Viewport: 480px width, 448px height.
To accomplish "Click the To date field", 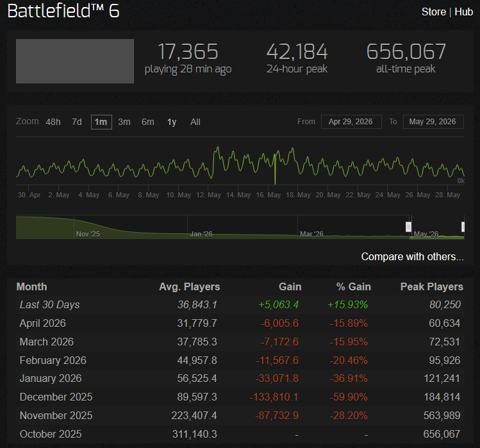I will point(433,122).
